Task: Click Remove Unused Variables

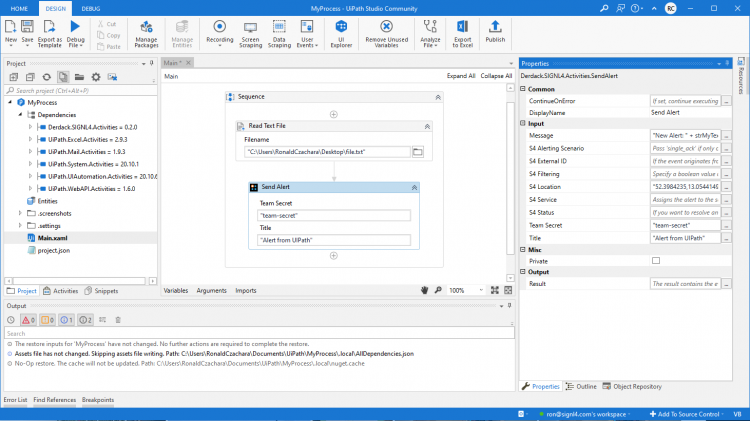Action: (386, 33)
